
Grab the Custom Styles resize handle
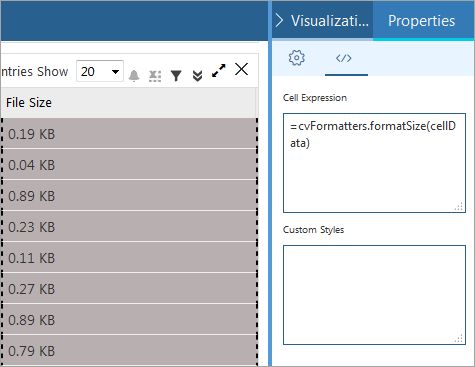(459, 339)
